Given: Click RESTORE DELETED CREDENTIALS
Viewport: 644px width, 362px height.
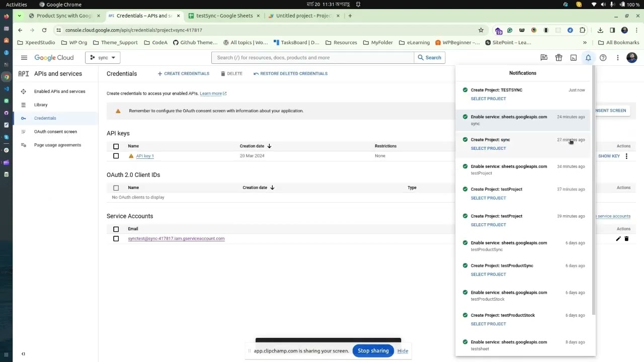Looking at the screenshot, I should [x=290, y=74].
